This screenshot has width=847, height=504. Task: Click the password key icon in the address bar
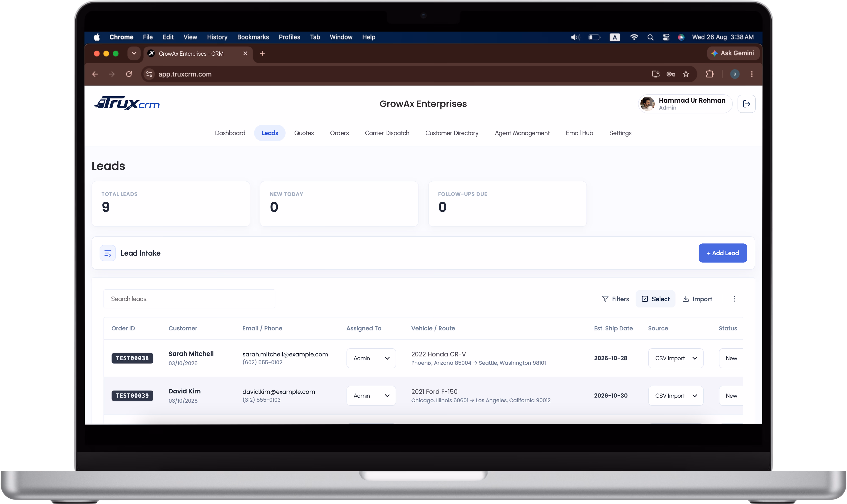670,74
